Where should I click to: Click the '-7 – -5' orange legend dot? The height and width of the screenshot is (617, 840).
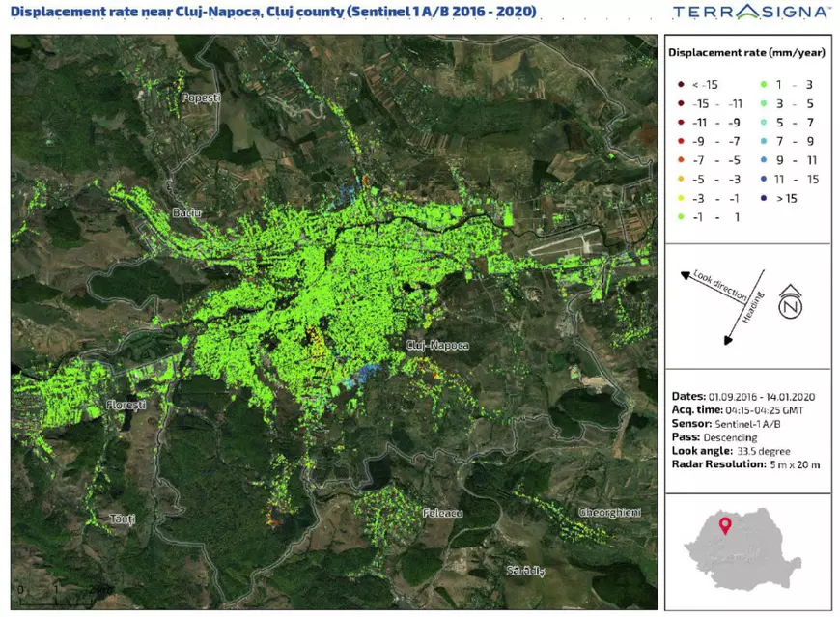(682, 160)
